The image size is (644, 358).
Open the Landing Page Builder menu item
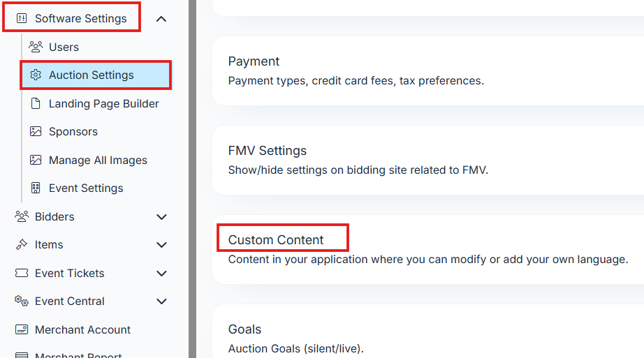pyautogui.click(x=103, y=103)
